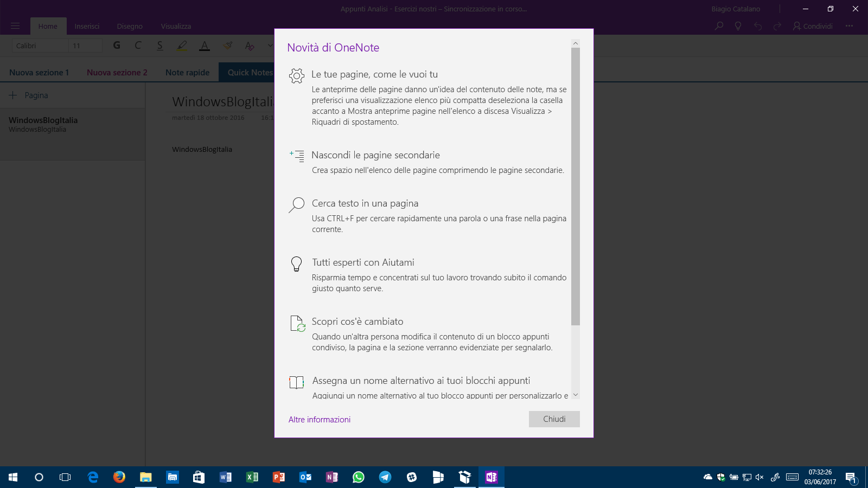Screen dimensions: 868x488
Task: Click the clear formatting icon
Action: click(250, 46)
